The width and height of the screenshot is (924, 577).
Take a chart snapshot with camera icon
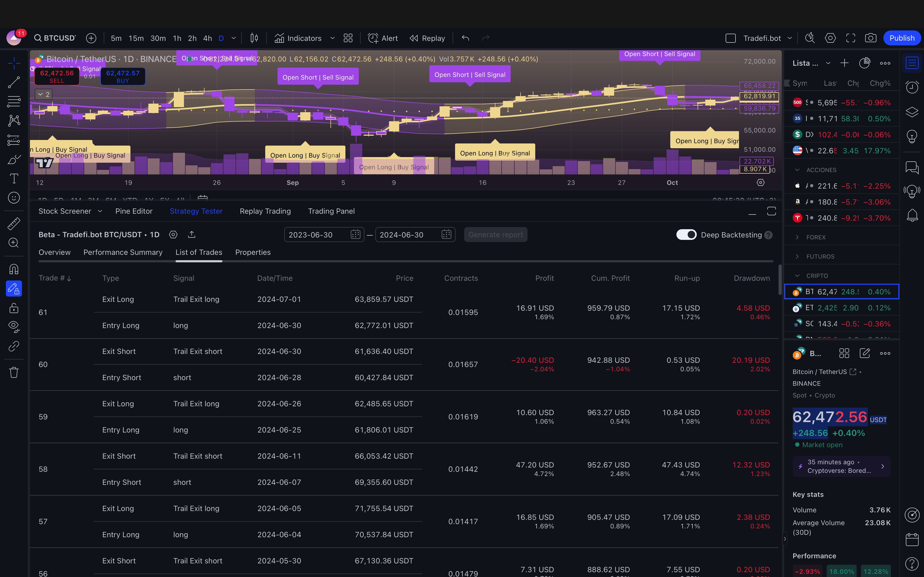[x=871, y=38]
